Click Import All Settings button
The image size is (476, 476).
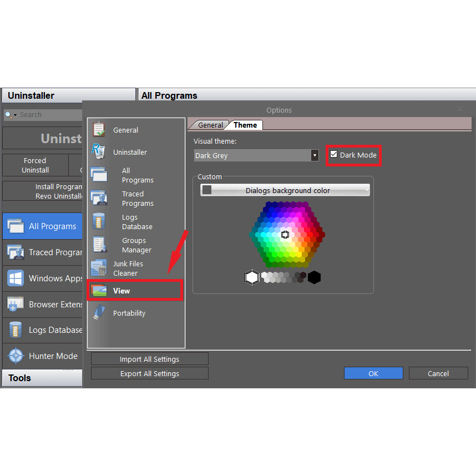[150, 359]
